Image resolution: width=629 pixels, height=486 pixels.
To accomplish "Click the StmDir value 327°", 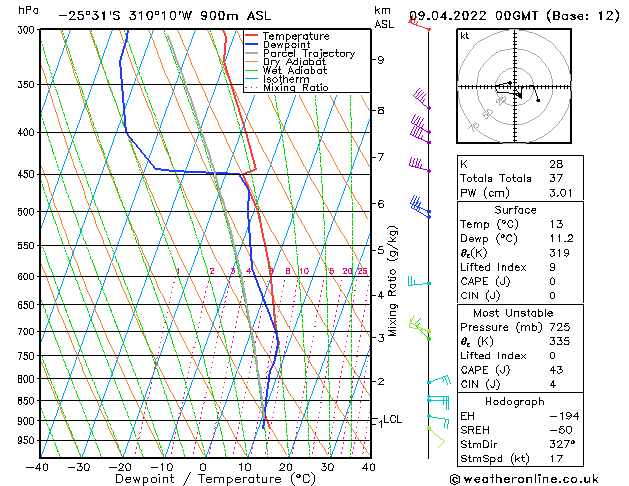I will pos(562,444).
